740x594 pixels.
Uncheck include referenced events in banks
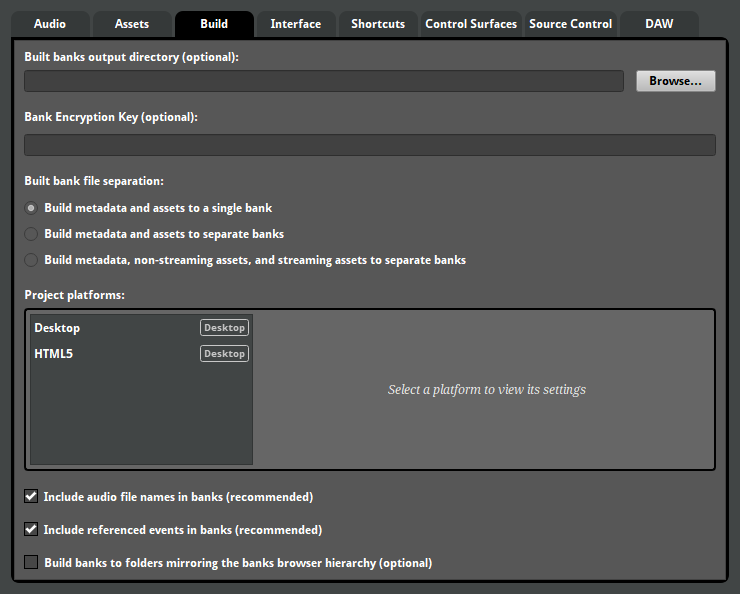tap(31, 530)
